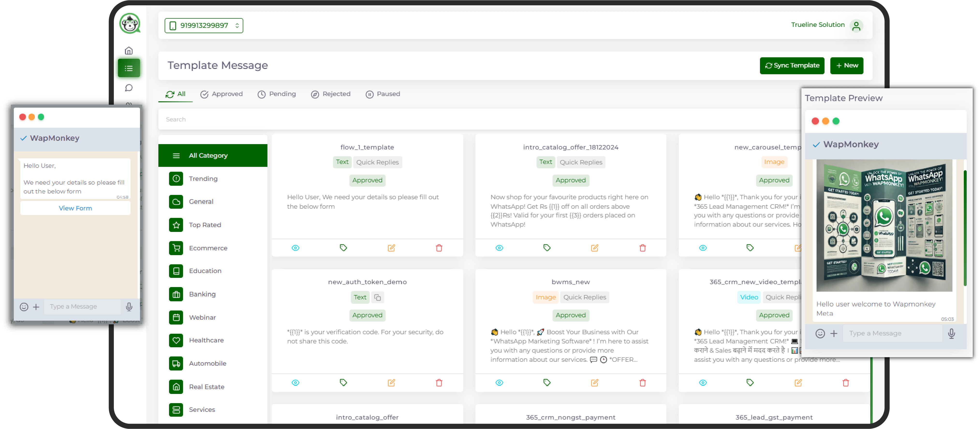Open the chat bubble icon in sidebar

tap(129, 88)
